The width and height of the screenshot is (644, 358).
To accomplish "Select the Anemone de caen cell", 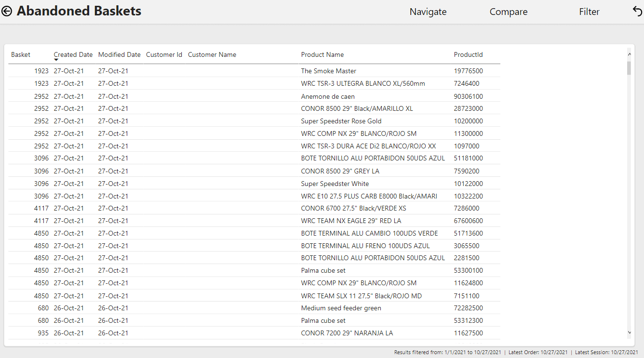I will point(328,96).
